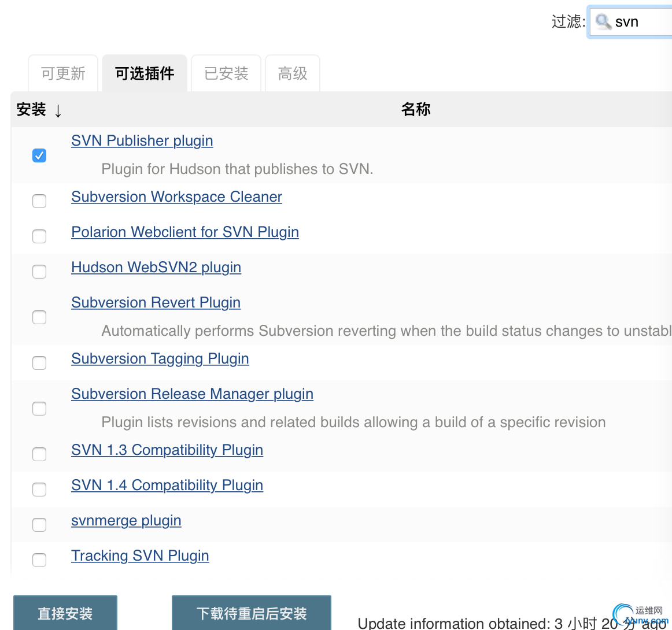672x630 pixels.
Task: Open the Subversion Workspace Cleaner link
Action: click(x=176, y=197)
